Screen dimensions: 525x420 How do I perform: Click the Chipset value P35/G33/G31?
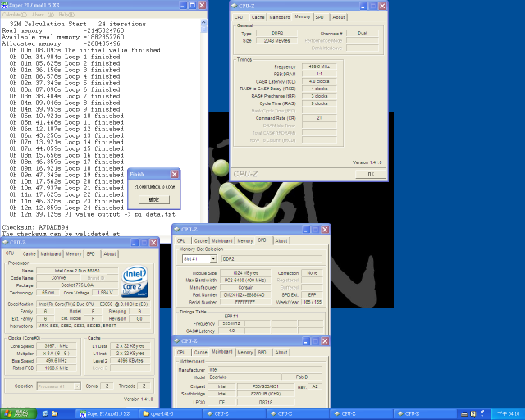coord(266,386)
